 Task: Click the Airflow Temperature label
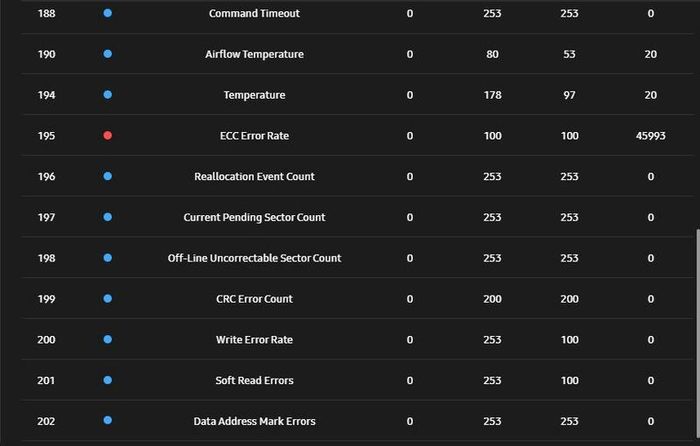coord(254,54)
